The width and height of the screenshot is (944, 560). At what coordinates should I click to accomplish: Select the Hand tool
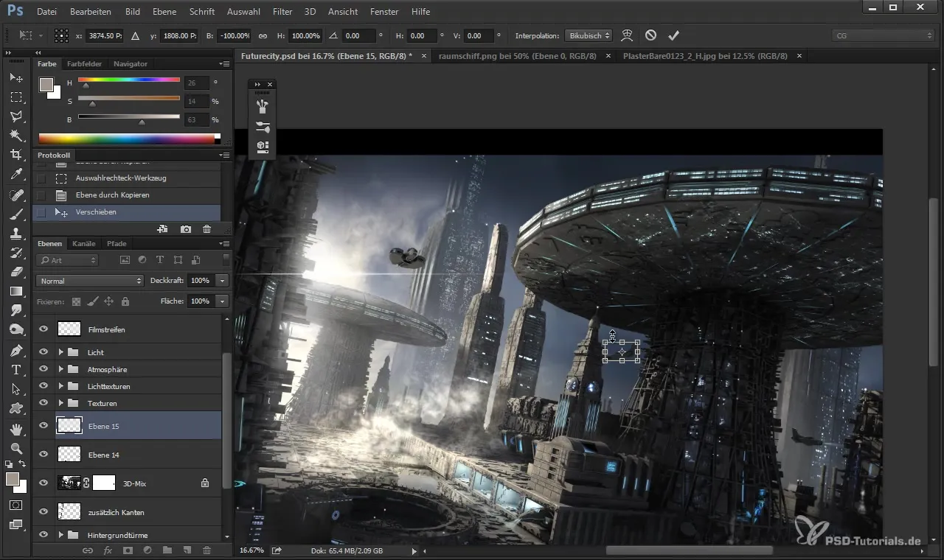pyautogui.click(x=16, y=429)
